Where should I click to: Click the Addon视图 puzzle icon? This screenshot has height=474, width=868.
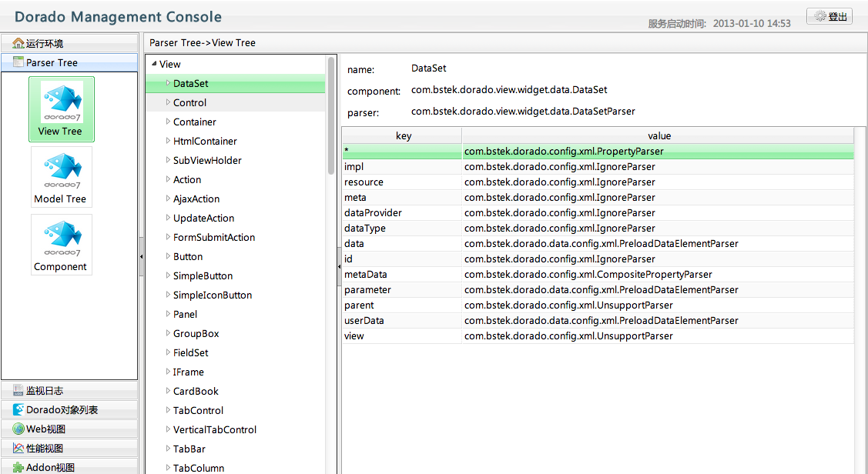pos(18,467)
